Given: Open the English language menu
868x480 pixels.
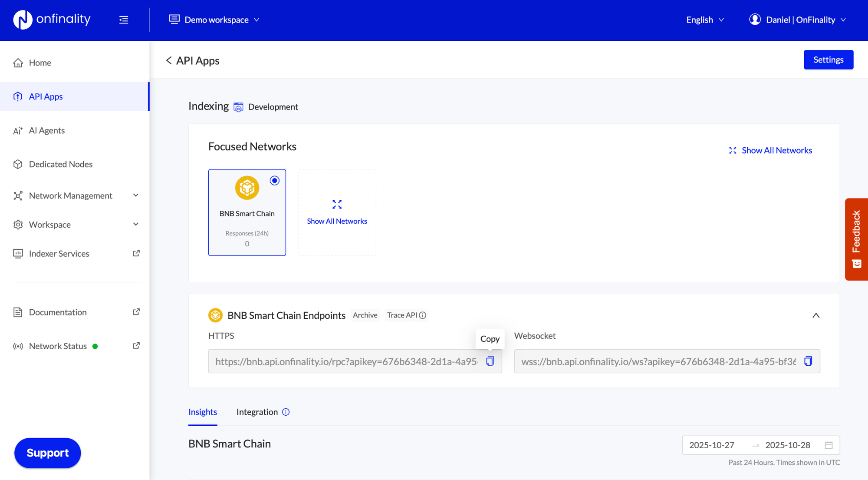Looking at the screenshot, I should [x=704, y=20].
